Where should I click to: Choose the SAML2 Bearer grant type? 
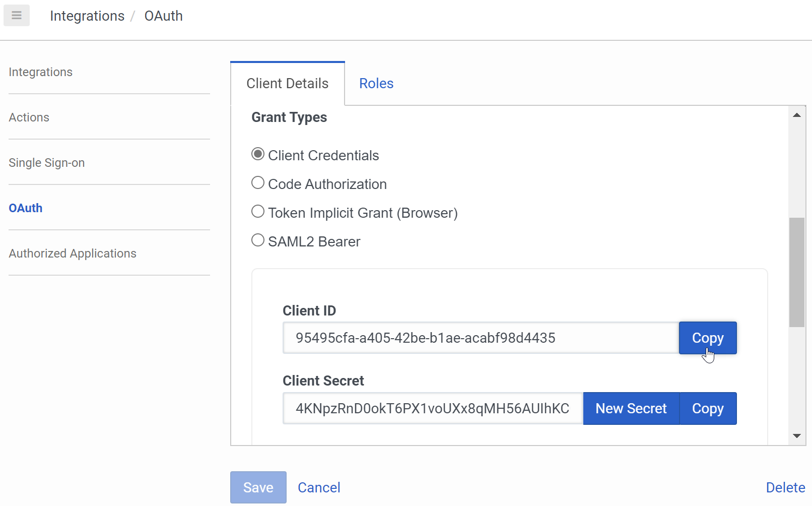coord(257,240)
